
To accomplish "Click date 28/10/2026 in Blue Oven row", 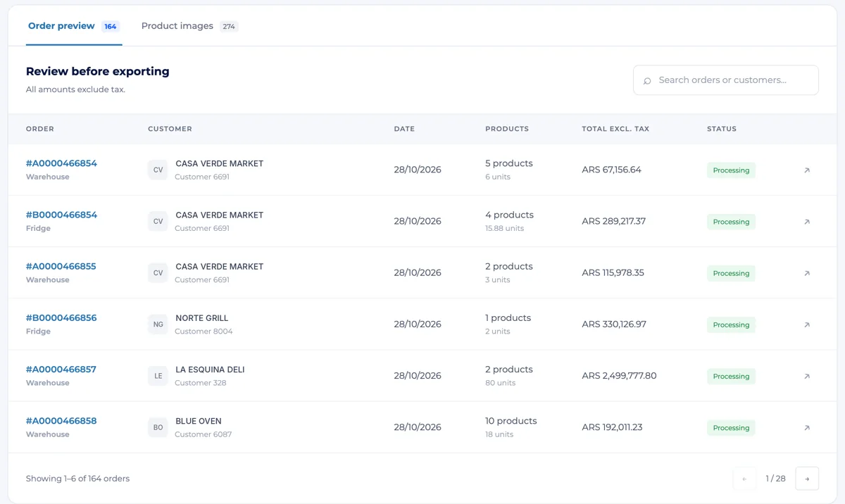I will point(418,427).
